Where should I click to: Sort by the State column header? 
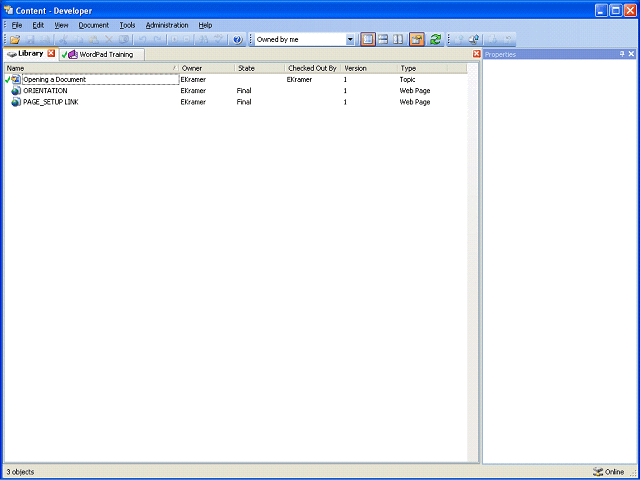point(260,68)
